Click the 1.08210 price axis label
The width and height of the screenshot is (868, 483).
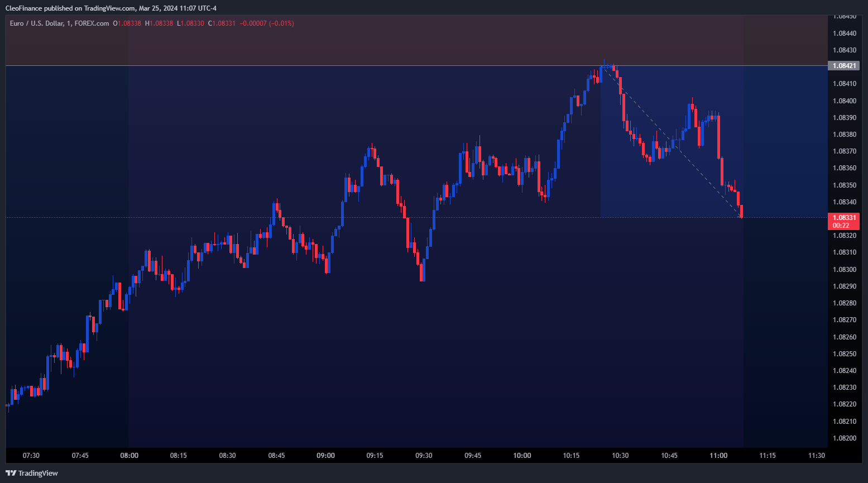(844, 422)
